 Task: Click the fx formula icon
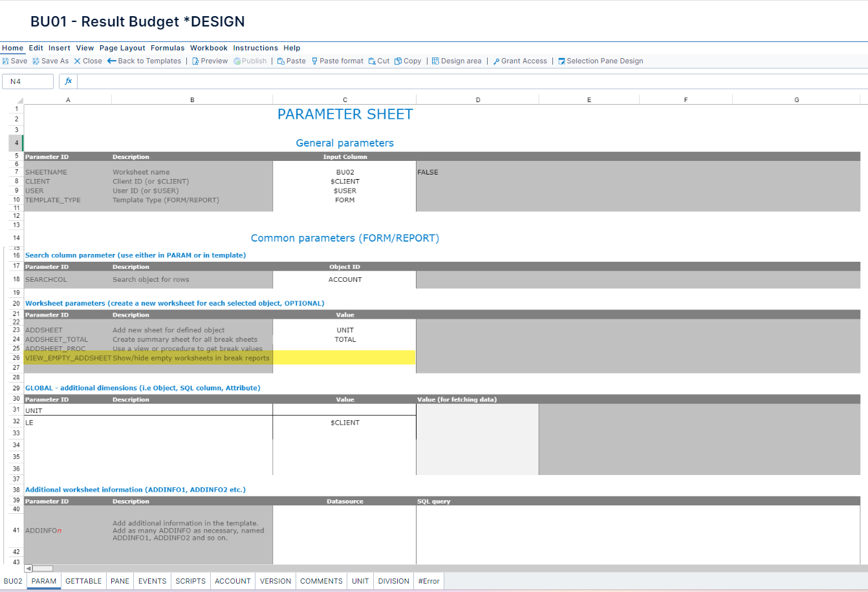68,81
